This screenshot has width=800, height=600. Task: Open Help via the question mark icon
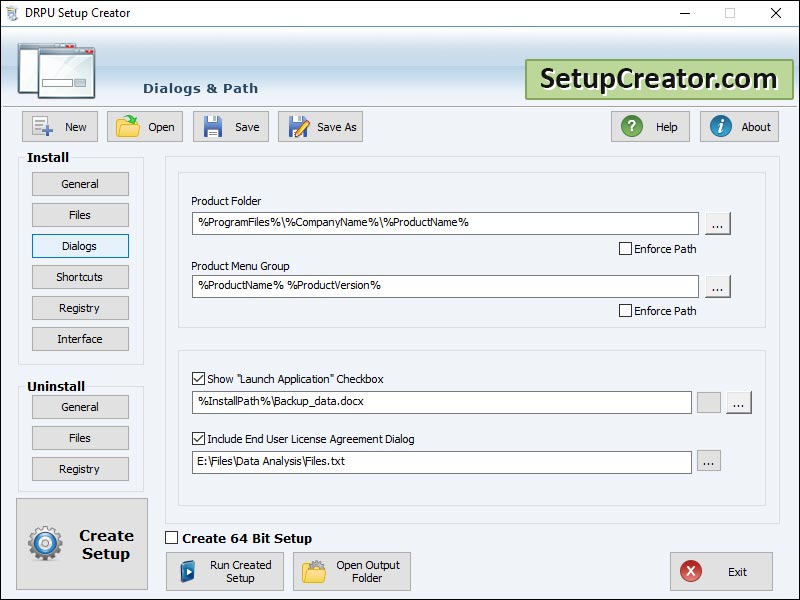point(631,126)
